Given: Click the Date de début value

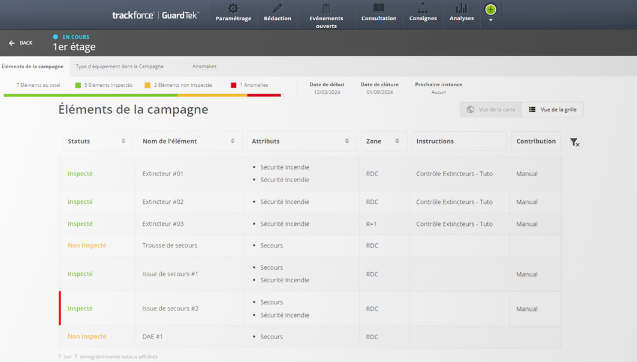Looking at the screenshot, I should pos(327,92).
